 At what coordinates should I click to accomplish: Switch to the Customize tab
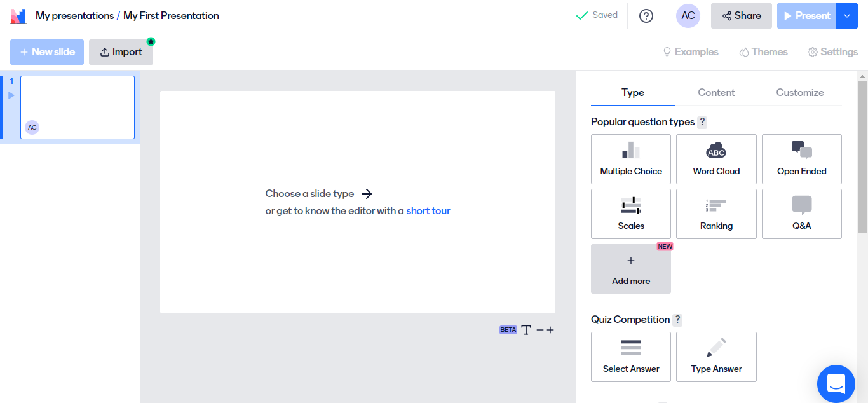coord(799,93)
